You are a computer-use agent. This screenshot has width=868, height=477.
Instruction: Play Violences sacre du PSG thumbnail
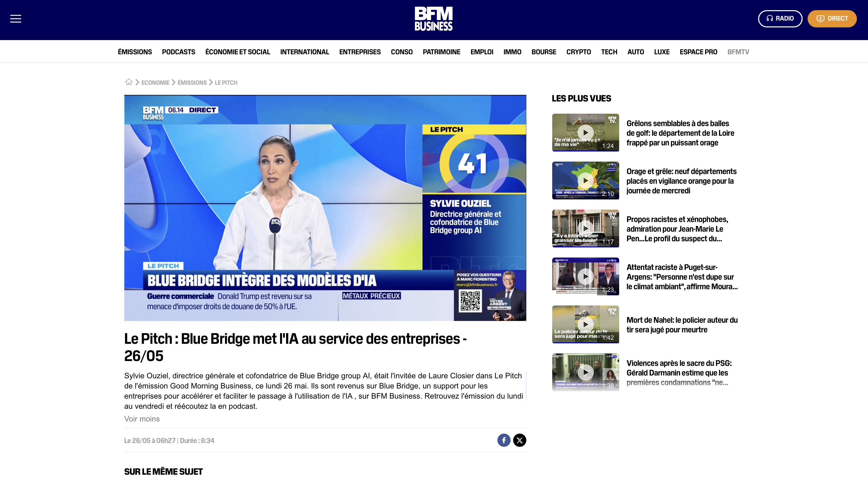coord(586,372)
